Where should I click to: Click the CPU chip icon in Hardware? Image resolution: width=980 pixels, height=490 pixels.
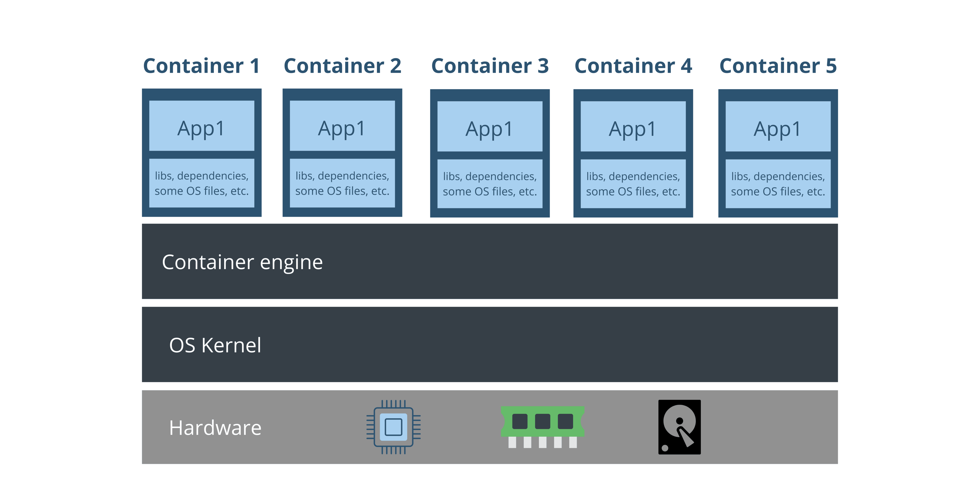pos(394,427)
